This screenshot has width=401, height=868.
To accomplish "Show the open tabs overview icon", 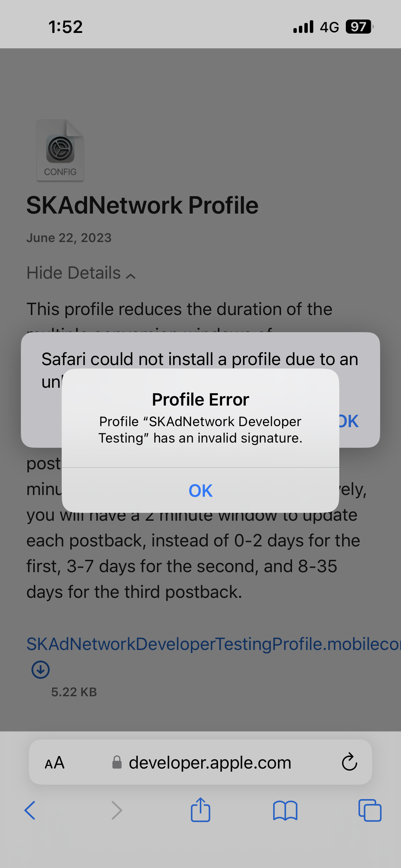I will tap(370, 810).
